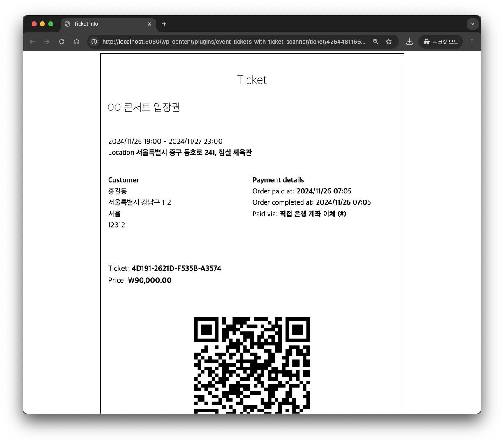504x444 pixels.
Task: Go to the home page icon
Action: [x=76, y=42]
